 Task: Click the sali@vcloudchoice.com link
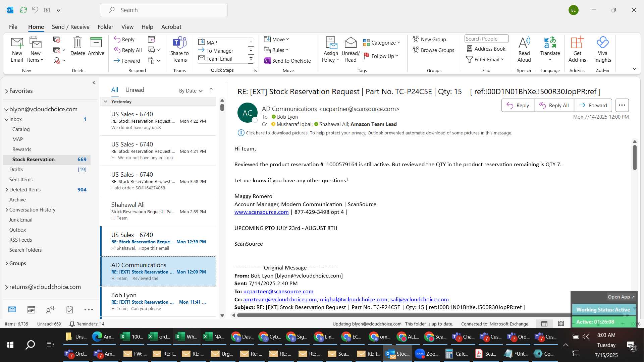tap(419, 300)
